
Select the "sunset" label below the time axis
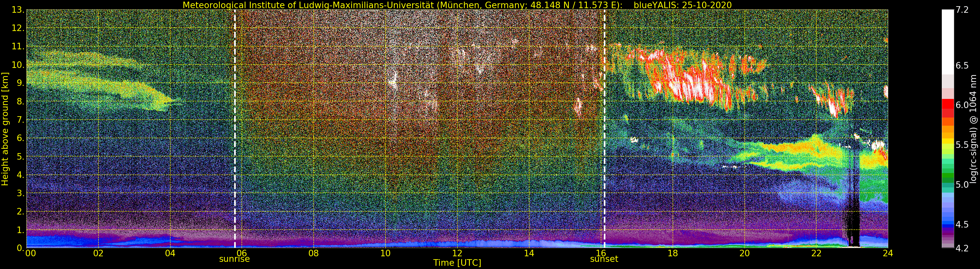click(604, 259)
